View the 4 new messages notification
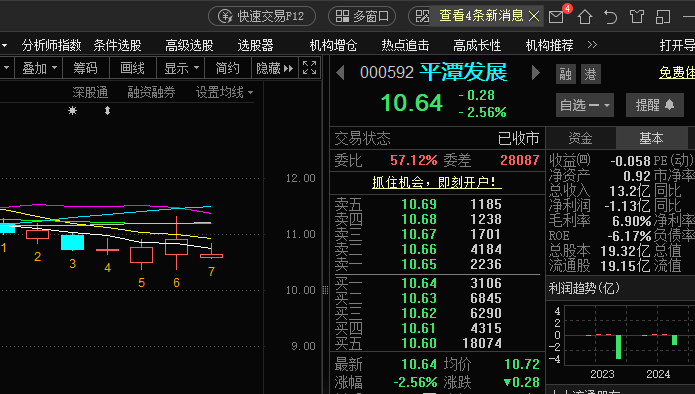The width and height of the screenshot is (695, 394). click(x=481, y=16)
